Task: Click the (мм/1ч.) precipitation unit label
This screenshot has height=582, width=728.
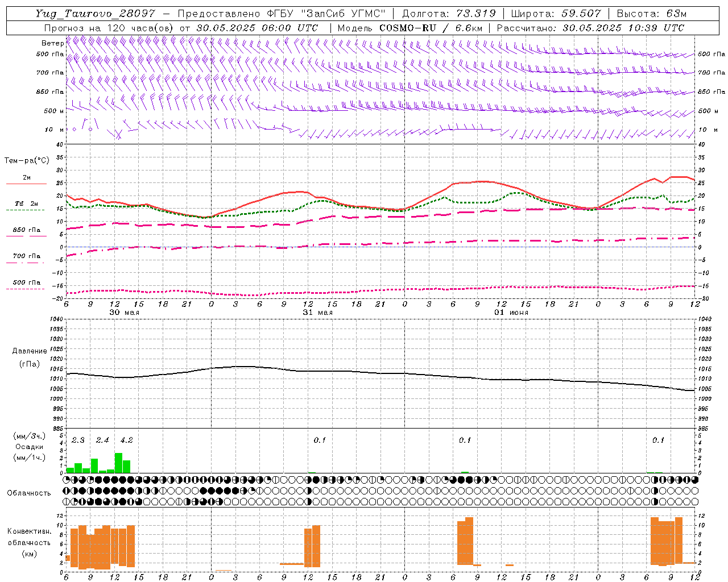Action: click(x=29, y=458)
